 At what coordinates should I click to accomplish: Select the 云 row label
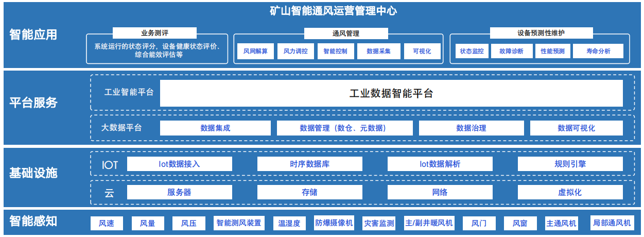[x=109, y=193]
